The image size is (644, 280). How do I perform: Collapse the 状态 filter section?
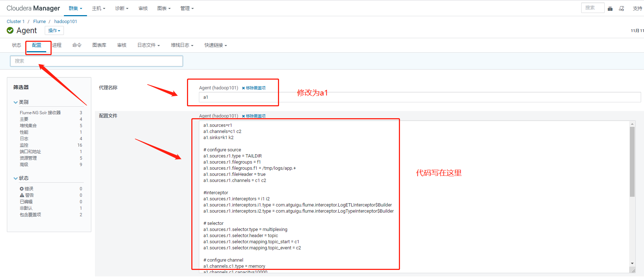[21, 178]
